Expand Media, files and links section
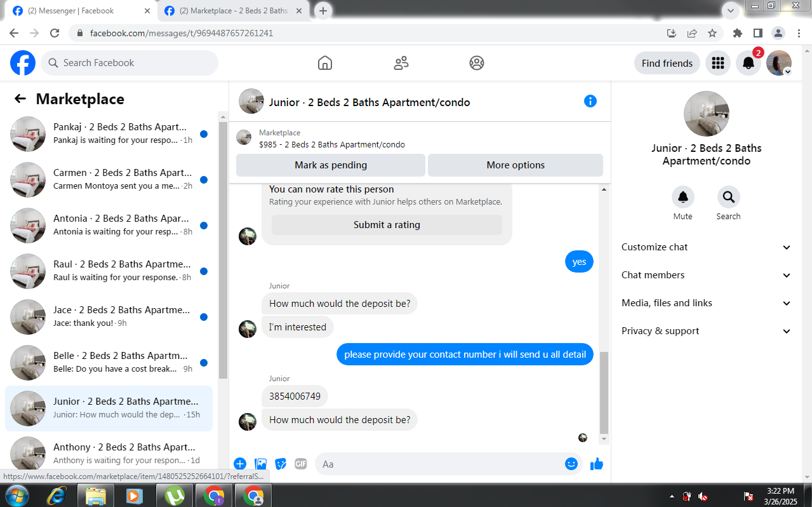 [x=707, y=303]
